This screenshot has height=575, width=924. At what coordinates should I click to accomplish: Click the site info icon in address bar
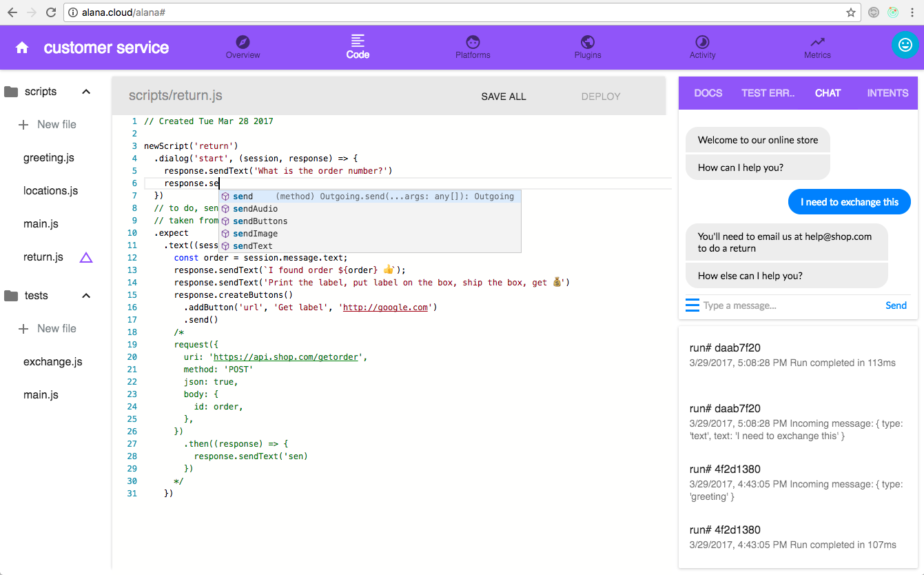pyautogui.click(x=74, y=12)
